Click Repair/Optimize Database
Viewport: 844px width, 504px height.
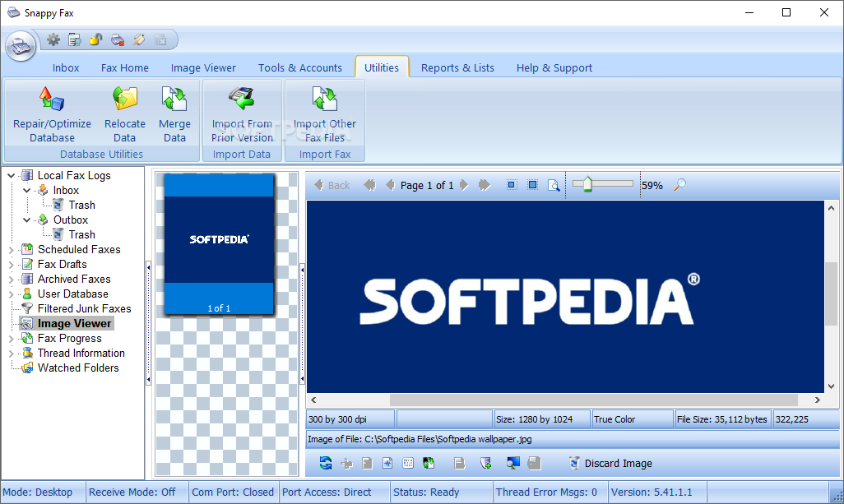click(x=52, y=114)
